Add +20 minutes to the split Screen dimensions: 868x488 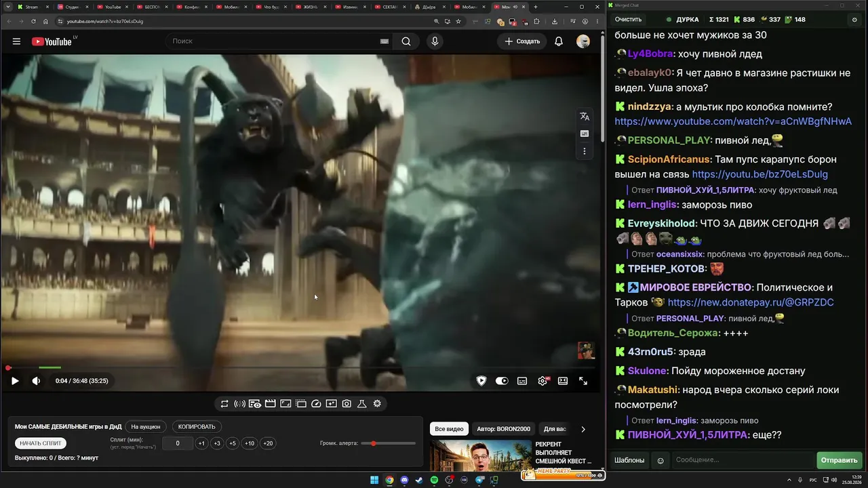tap(268, 443)
